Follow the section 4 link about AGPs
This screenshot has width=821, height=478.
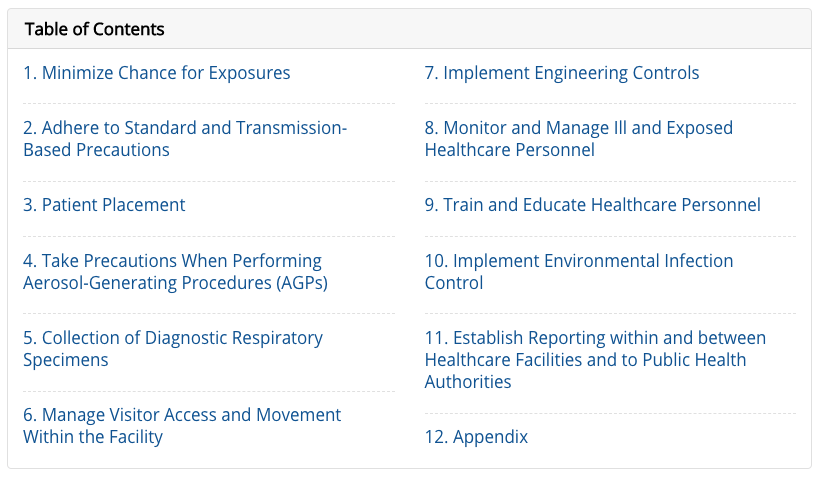175,283
